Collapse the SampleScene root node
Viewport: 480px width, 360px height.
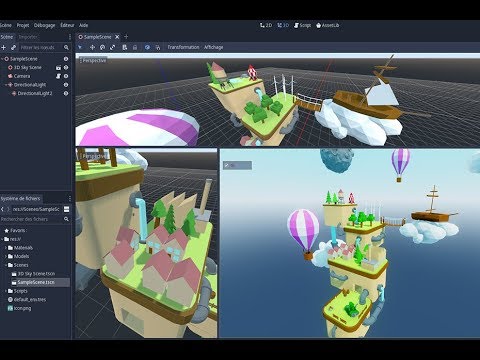tap(2, 59)
